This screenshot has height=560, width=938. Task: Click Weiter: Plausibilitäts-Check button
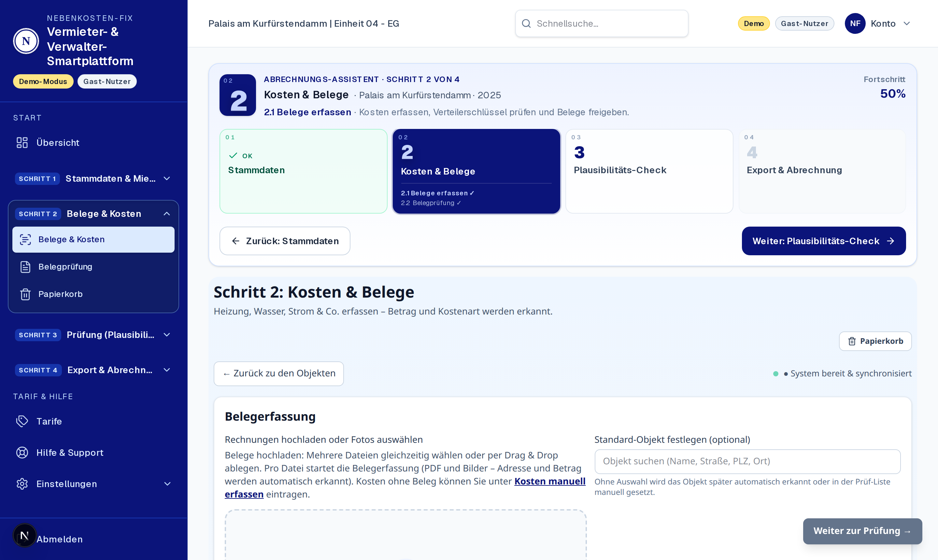coord(823,241)
